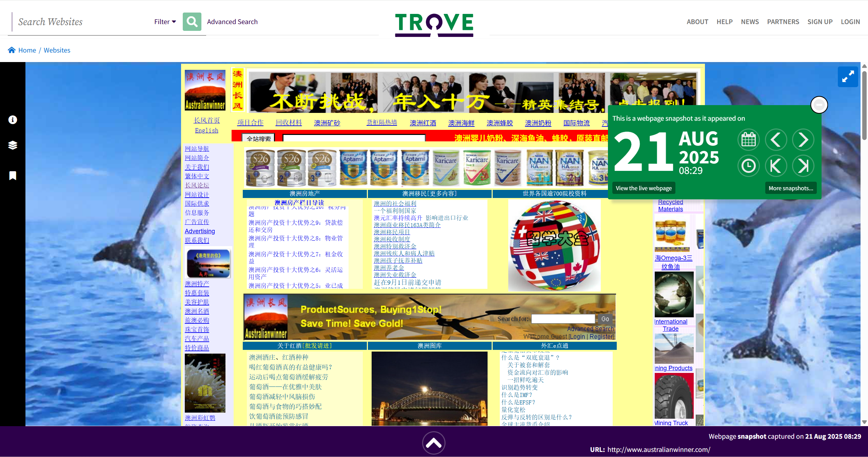Viewport: 868px width, 457px height.
Task: Open the info icon in left sidebar
Action: (13, 120)
